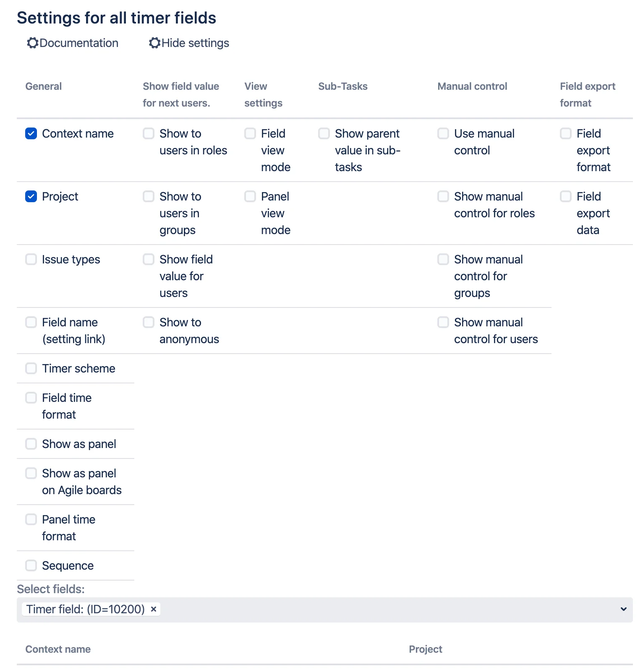Check the Field export data option
Screen dimensions: 643x672
click(566, 196)
